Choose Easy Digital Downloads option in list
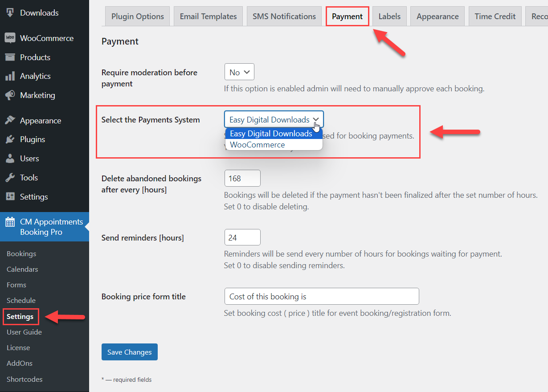Viewport: 548px width, 392px height. pos(274,134)
